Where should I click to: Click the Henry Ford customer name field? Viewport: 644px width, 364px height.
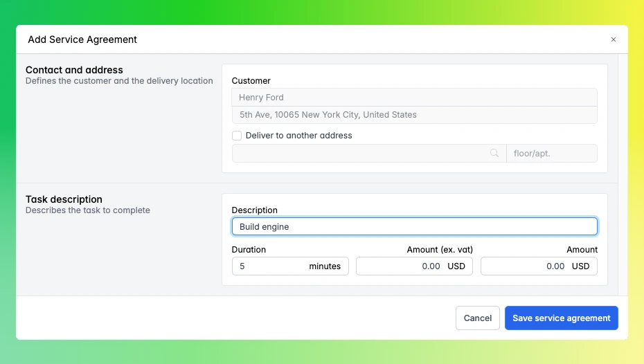pos(414,98)
